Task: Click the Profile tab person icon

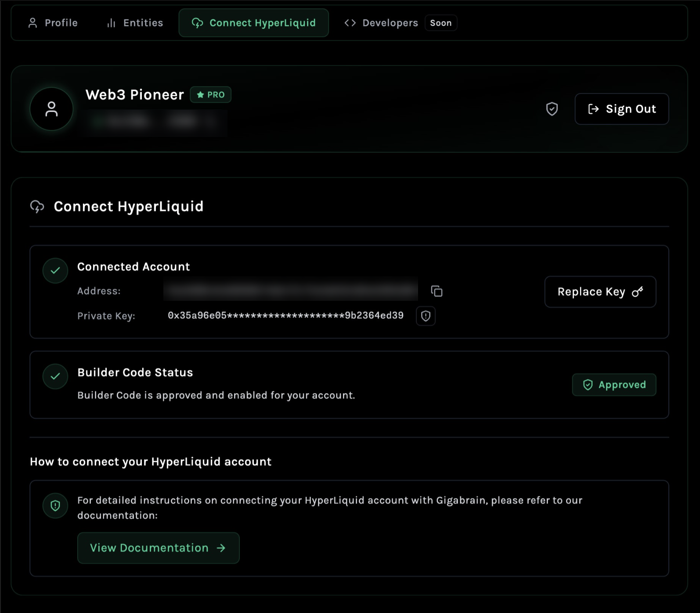Action: pos(32,23)
